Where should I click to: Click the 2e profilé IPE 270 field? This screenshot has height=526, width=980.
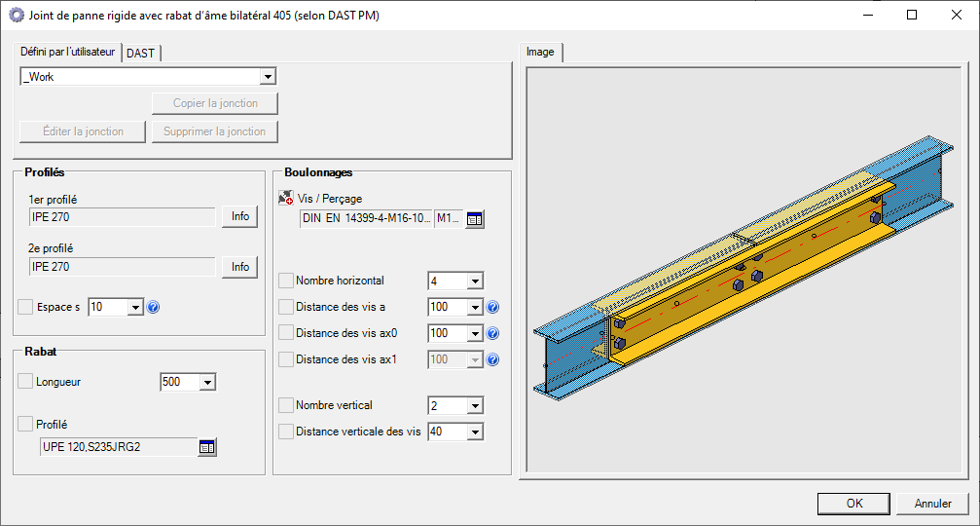coord(122,267)
